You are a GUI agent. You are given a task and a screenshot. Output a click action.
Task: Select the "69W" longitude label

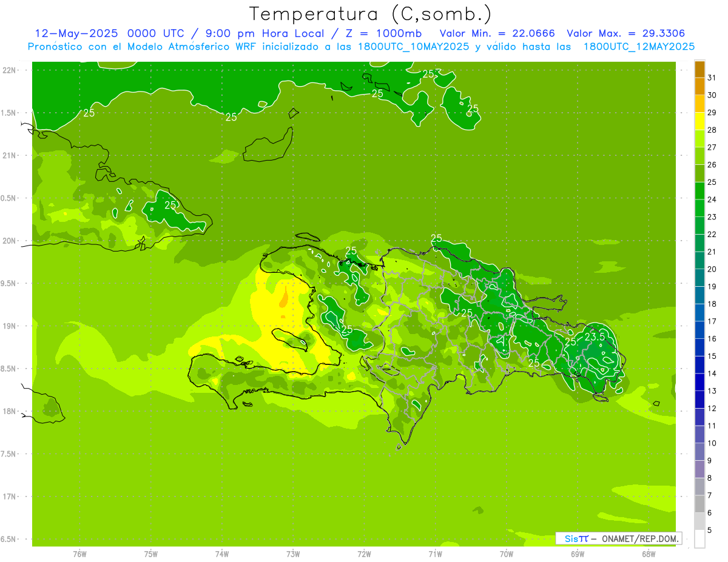(577, 554)
